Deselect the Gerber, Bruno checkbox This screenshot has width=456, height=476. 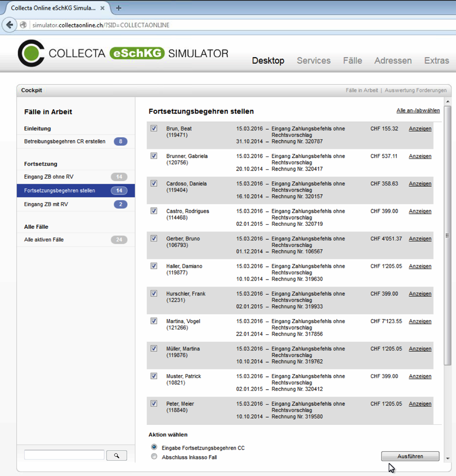pos(154,239)
